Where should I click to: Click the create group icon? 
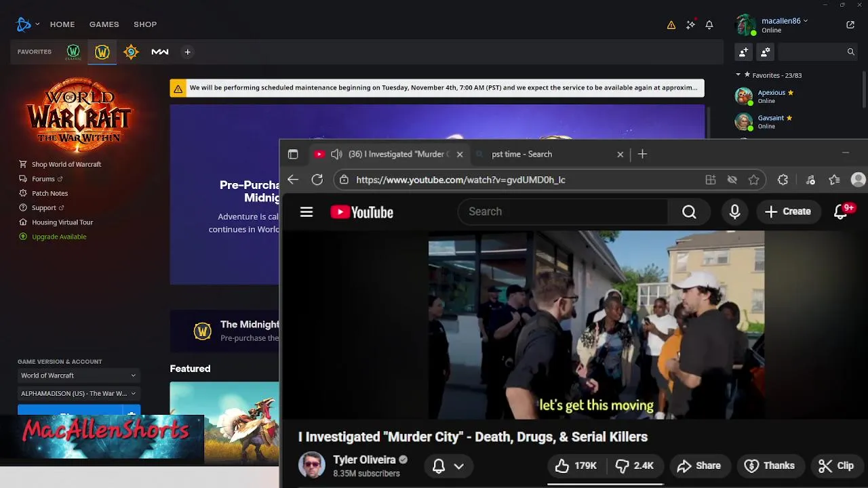click(x=766, y=52)
